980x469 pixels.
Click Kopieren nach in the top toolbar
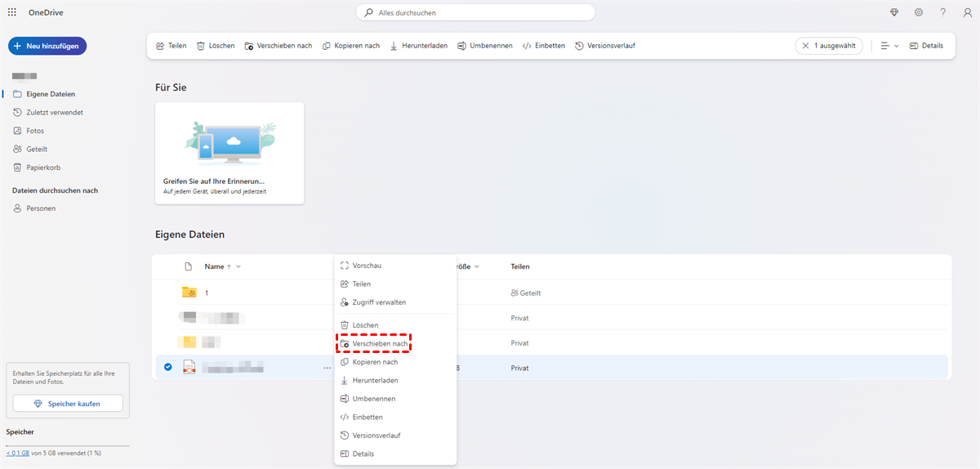click(351, 46)
